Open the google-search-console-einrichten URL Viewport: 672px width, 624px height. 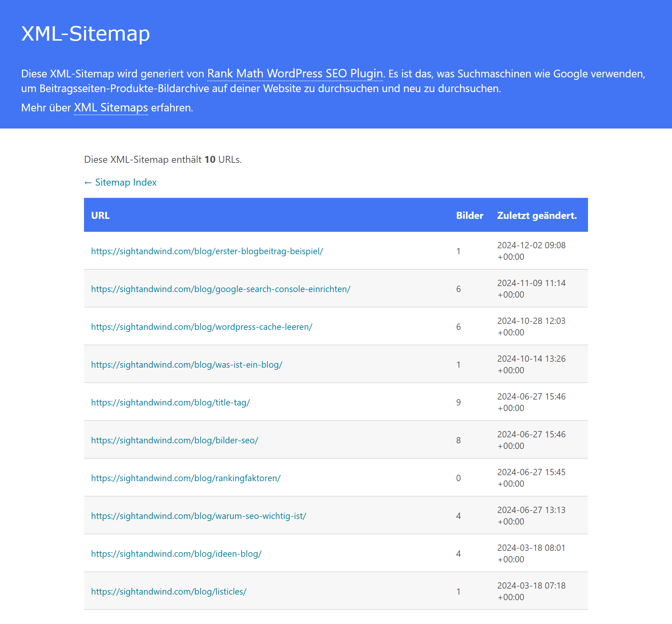221,289
